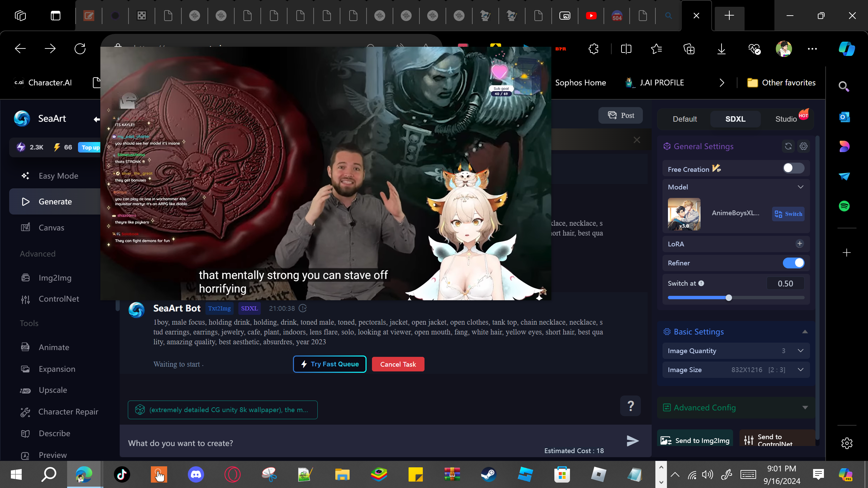The width and height of the screenshot is (868, 488).
Task: Click the AnimeBoysXL model thumbnail
Action: tap(684, 214)
